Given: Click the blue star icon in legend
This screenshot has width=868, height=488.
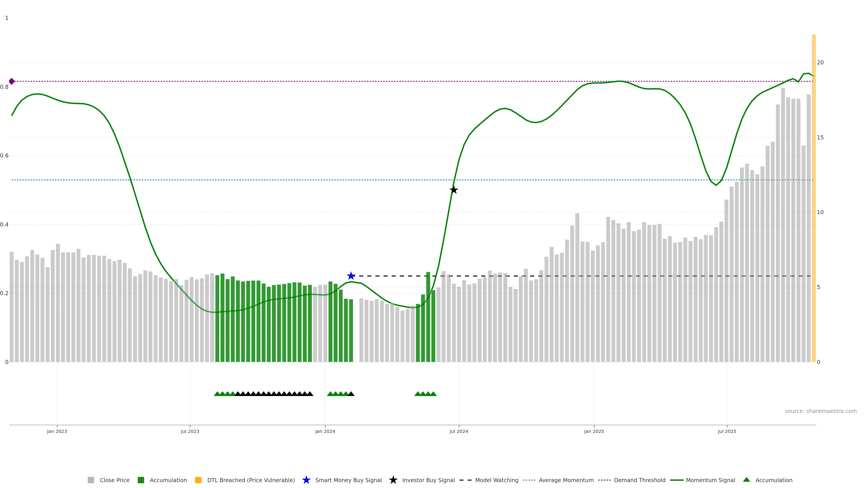Looking at the screenshot, I should 306,480.
